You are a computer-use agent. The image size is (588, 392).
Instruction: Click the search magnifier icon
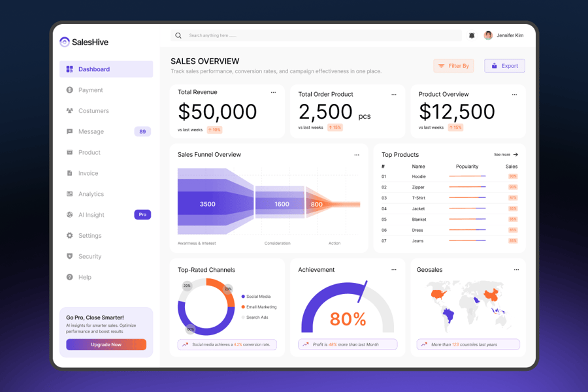pos(178,35)
